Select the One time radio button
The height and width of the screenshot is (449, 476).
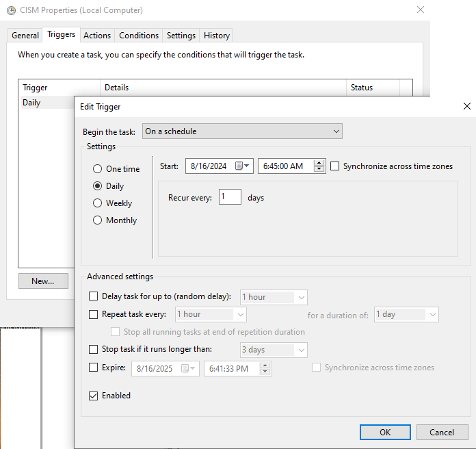98,169
